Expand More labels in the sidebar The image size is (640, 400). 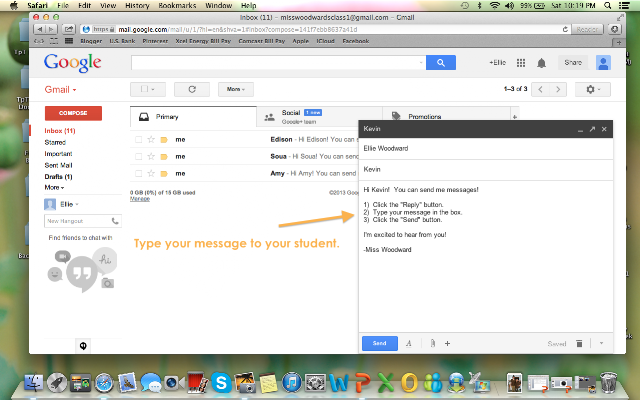point(54,187)
